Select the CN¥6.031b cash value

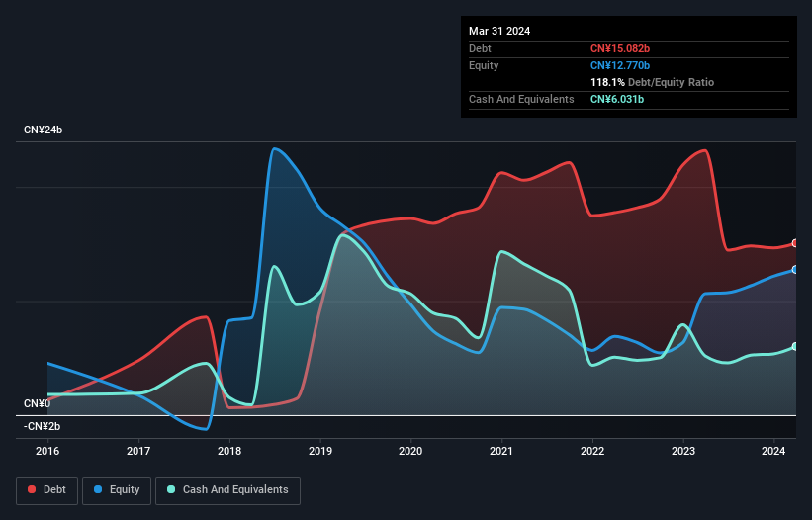click(x=617, y=99)
